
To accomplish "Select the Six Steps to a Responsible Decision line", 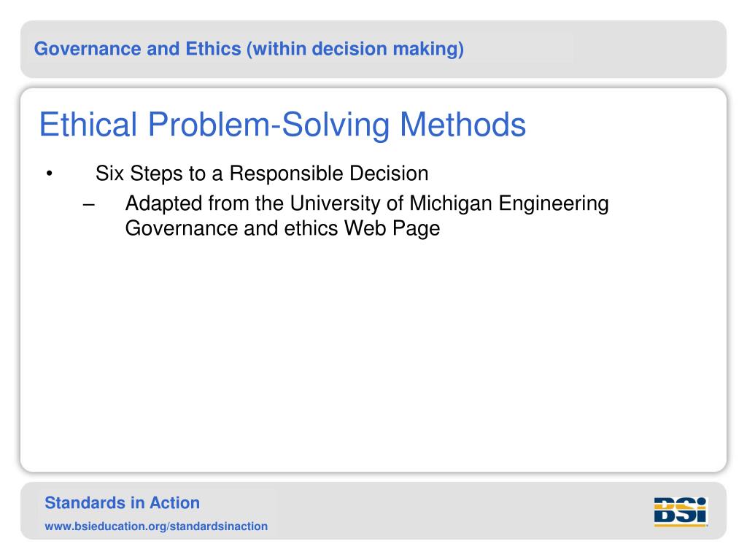I will [x=262, y=174].
